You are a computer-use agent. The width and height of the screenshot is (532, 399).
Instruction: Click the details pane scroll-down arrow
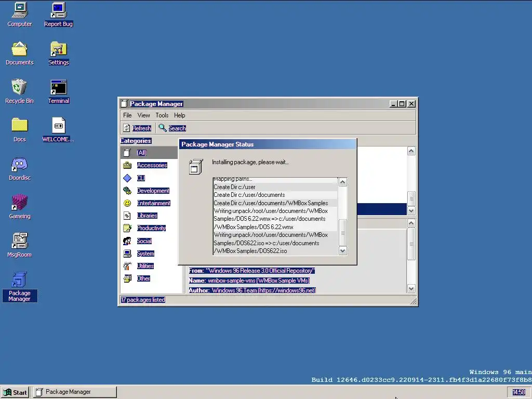[411, 289]
